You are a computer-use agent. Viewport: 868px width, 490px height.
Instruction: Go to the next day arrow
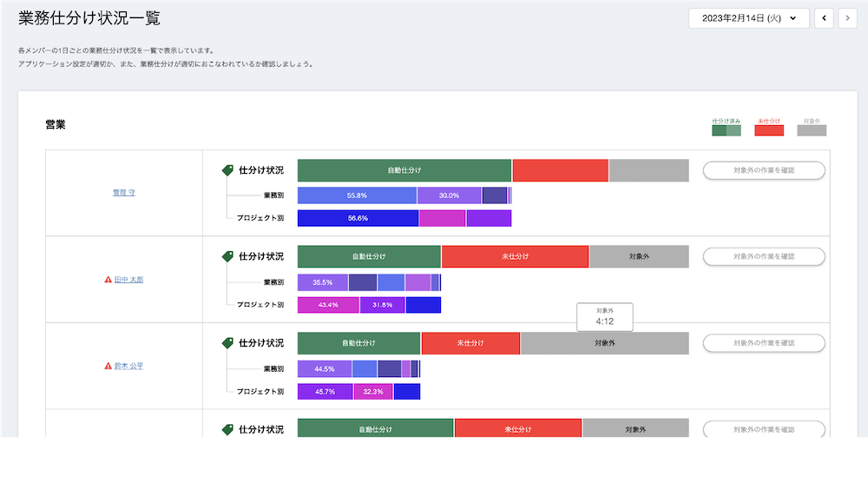coord(847,18)
